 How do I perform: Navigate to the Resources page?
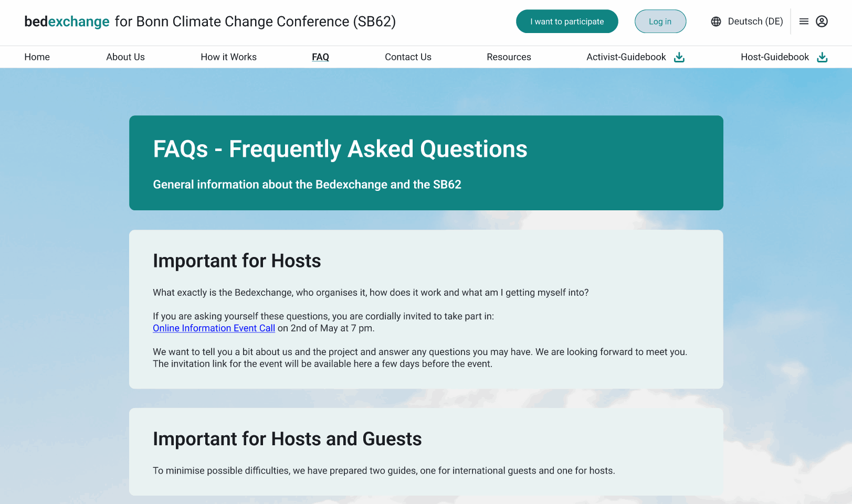(509, 57)
